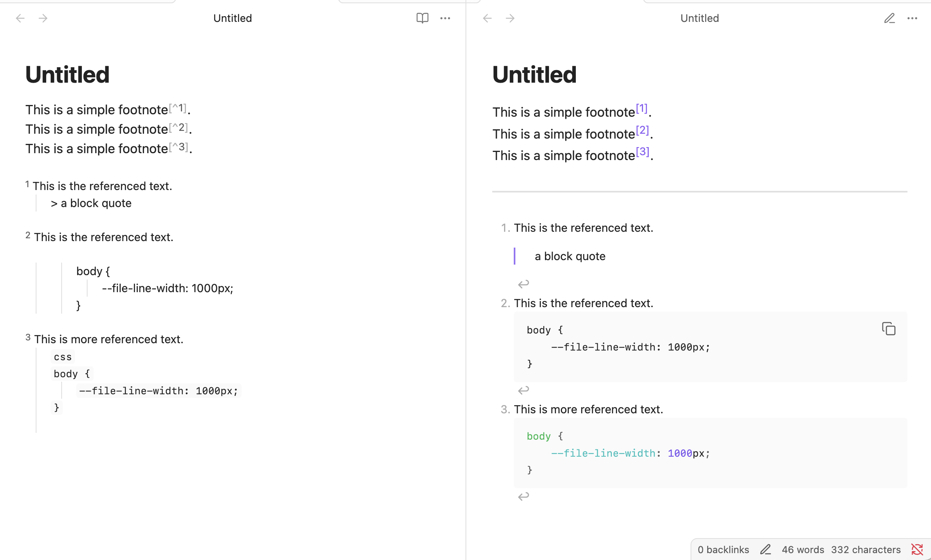This screenshot has height=560, width=931.
Task: Navigate back in the left pane
Action: [20, 18]
